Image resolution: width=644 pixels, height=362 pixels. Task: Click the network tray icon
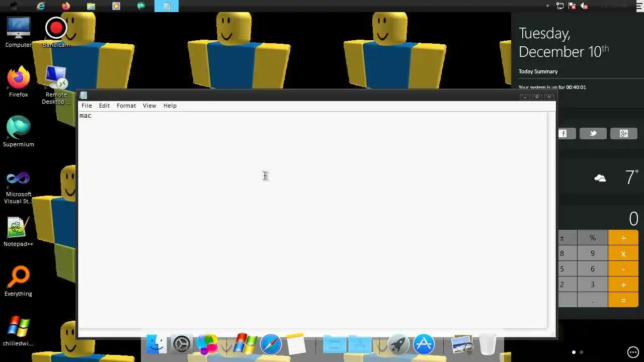tap(560, 6)
